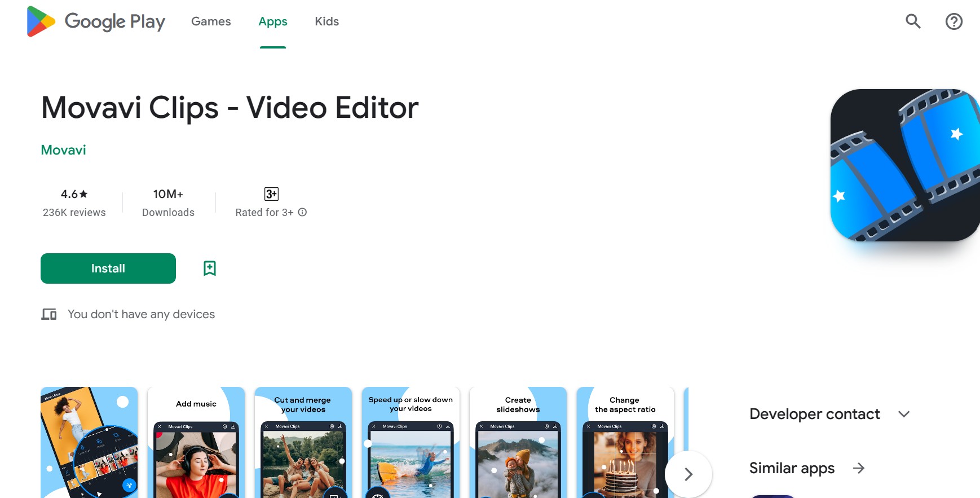Open the Help Center question mark icon
This screenshot has width=980, height=498.
[x=953, y=21]
